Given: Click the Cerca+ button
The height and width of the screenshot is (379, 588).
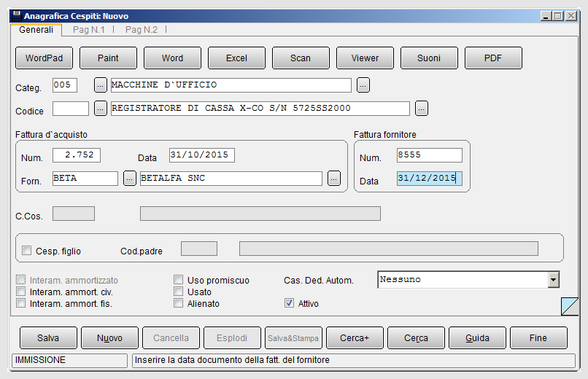Looking at the screenshot, I should tap(355, 337).
